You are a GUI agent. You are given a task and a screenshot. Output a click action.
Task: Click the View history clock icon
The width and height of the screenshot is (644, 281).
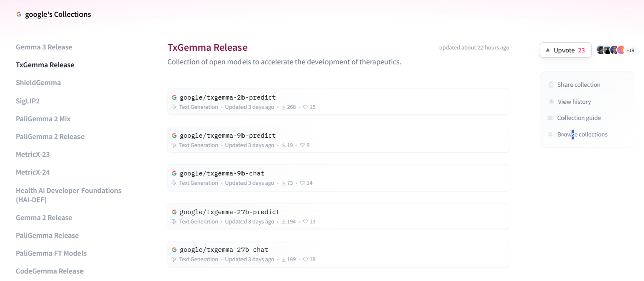coord(551,102)
